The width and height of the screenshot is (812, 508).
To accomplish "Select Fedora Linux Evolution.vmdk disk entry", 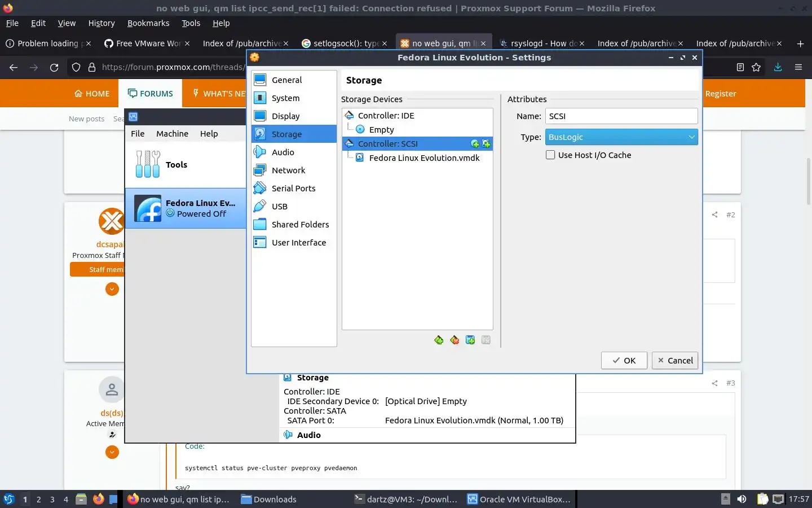I will click(x=417, y=158).
